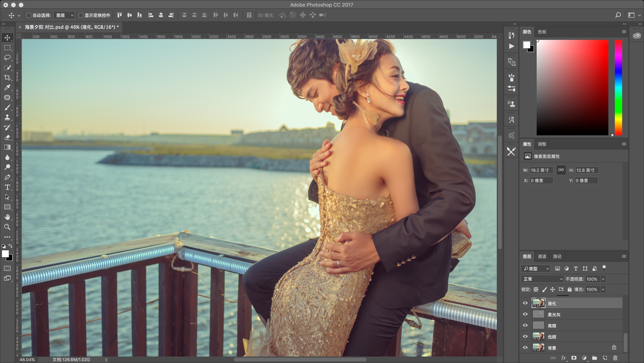This screenshot has width=644, height=363.
Task: Add a layer mask to the layer
Action: [574, 358]
